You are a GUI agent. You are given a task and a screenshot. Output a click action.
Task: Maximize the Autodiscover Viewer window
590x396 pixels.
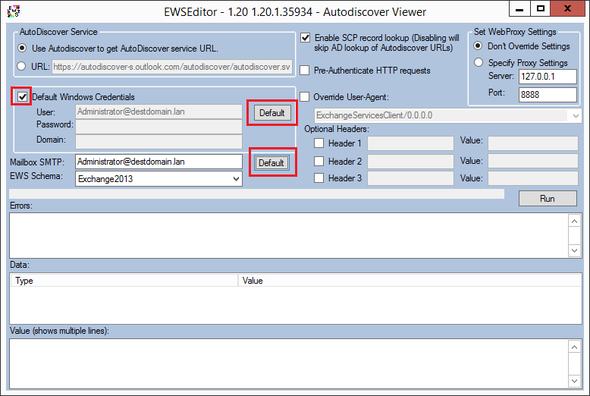(541, 9)
